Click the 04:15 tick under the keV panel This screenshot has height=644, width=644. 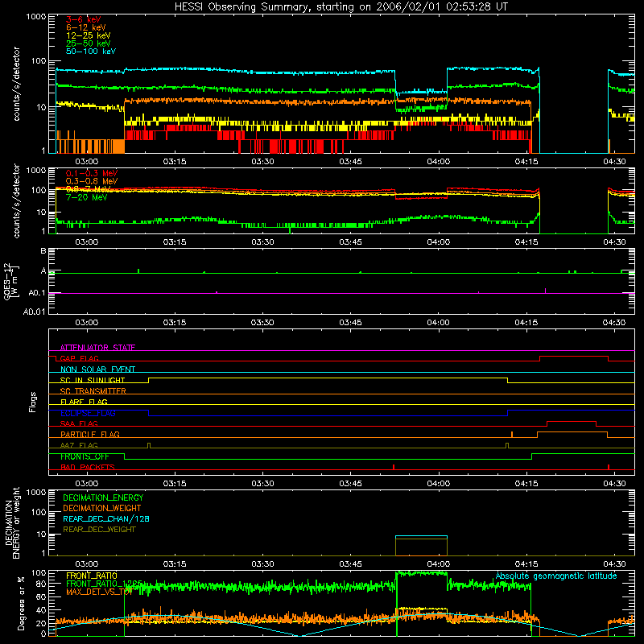pyautogui.click(x=526, y=162)
